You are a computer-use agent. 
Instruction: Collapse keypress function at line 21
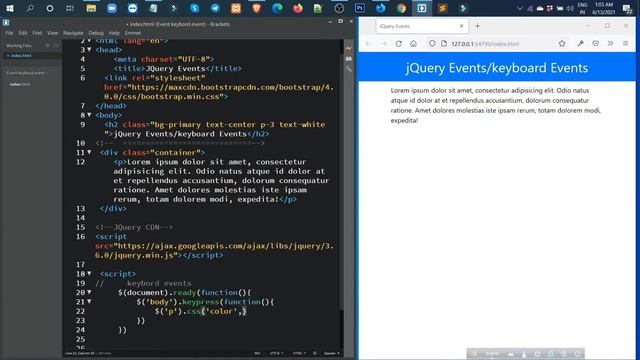[x=89, y=302]
